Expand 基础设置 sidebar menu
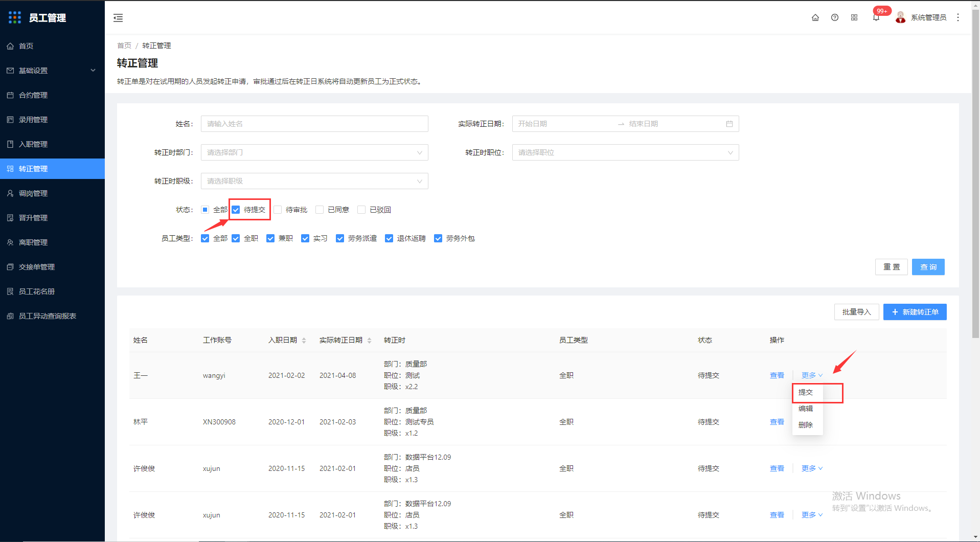 tap(52, 71)
